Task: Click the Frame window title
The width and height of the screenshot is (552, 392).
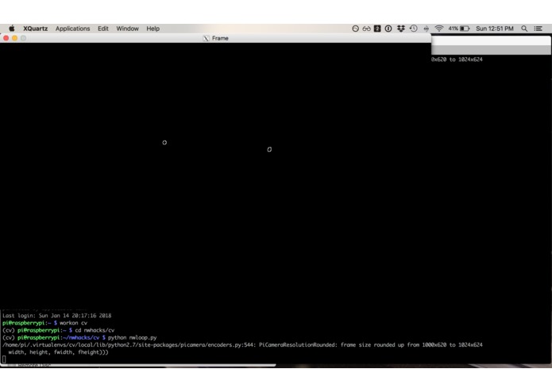Action: click(220, 38)
